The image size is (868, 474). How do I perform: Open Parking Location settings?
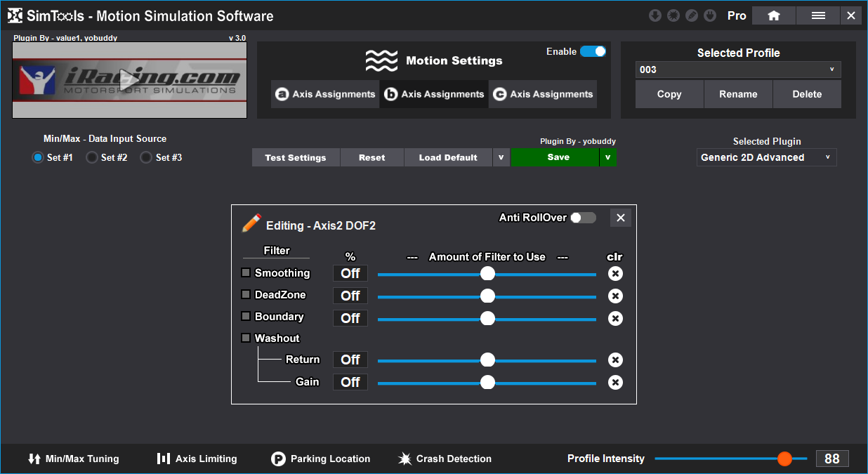click(x=321, y=459)
